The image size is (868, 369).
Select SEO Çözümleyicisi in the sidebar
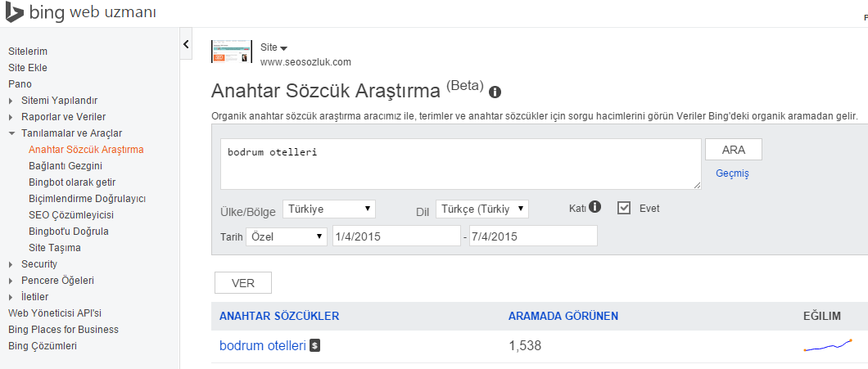click(70, 215)
